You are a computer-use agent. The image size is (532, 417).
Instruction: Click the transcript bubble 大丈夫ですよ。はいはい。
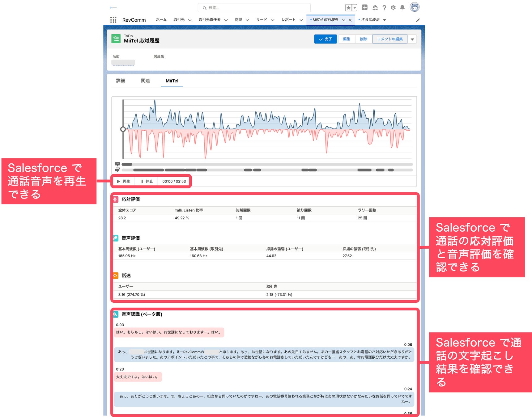coord(138,377)
